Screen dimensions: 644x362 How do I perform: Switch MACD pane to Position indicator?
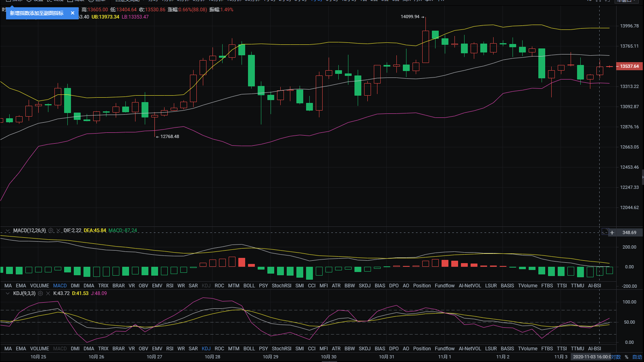(422, 286)
